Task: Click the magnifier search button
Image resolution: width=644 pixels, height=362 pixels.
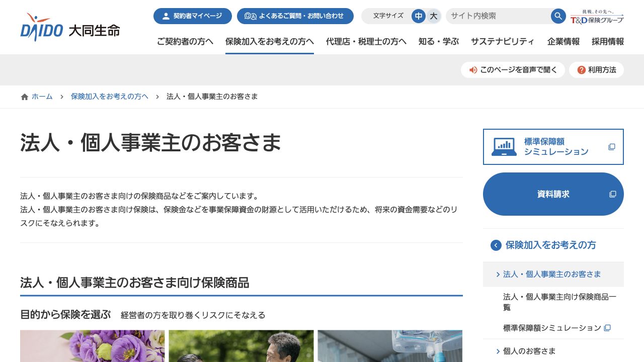Action: pos(558,16)
